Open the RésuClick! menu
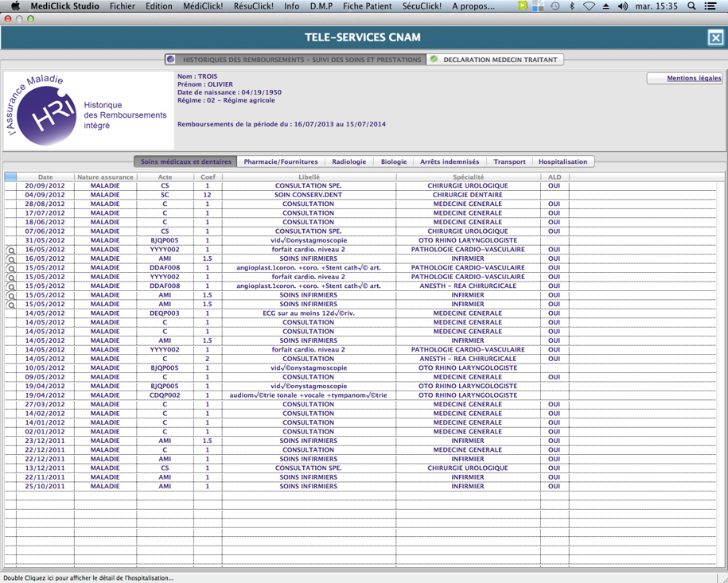 coord(253,6)
